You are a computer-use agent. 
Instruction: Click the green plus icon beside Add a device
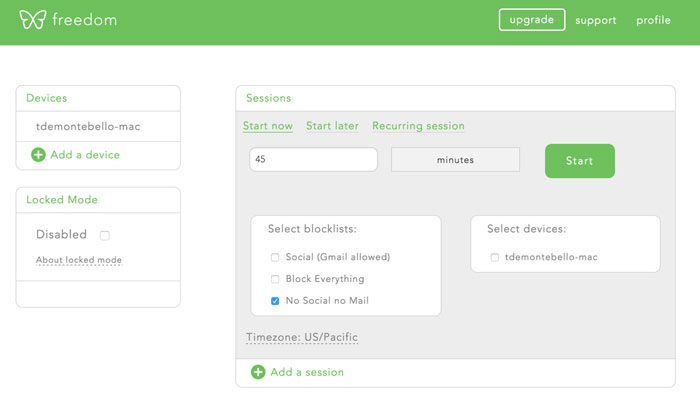pyautogui.click(x=38, y=155)
